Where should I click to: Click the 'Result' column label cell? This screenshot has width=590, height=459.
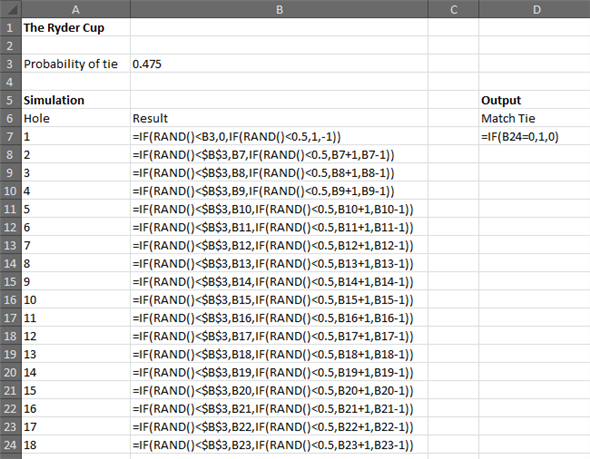(x=279, y=119)
